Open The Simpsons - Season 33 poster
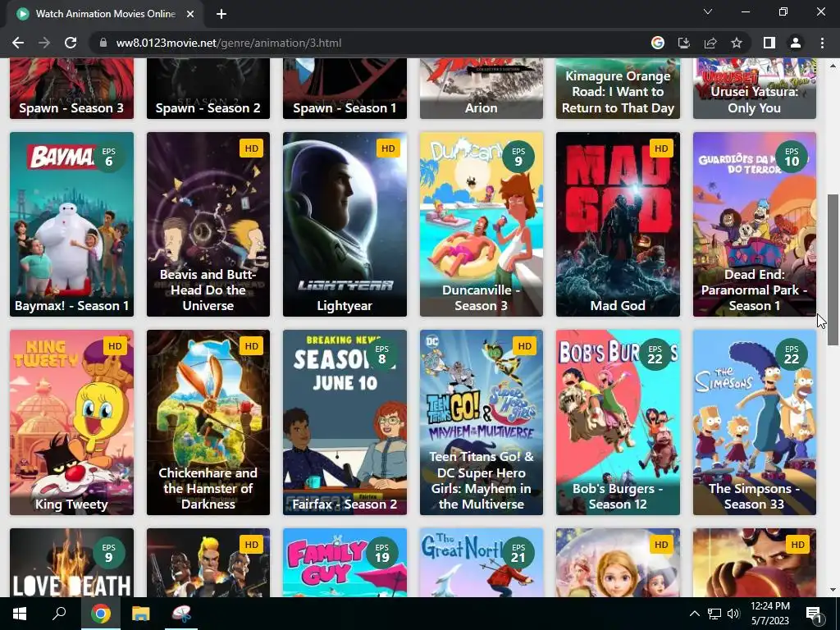The height and width of the screenshot is (630, 840). 755,422
